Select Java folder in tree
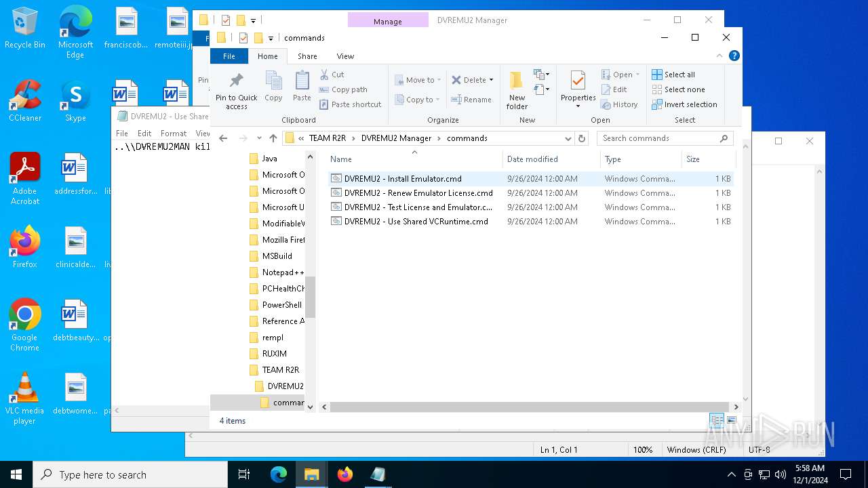 click(263, 159)
